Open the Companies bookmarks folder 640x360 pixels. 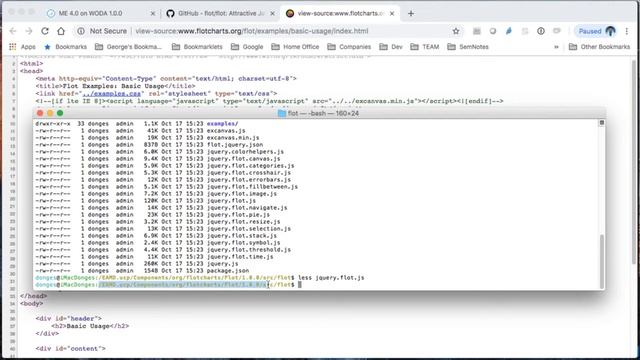(x=349, y=47)
